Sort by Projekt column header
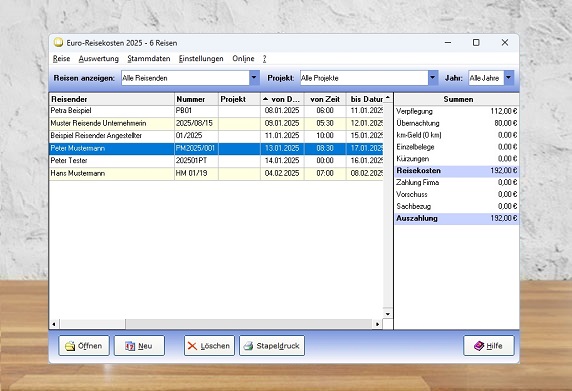572x391 pixels. pyautogui.click(x=239, y=99)
